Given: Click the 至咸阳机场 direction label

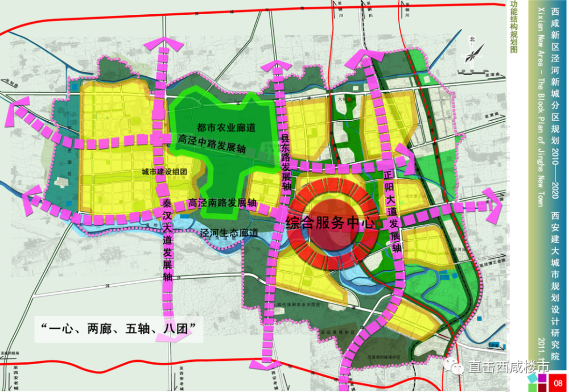Looking at the screenshot, I should coord(10,353).
